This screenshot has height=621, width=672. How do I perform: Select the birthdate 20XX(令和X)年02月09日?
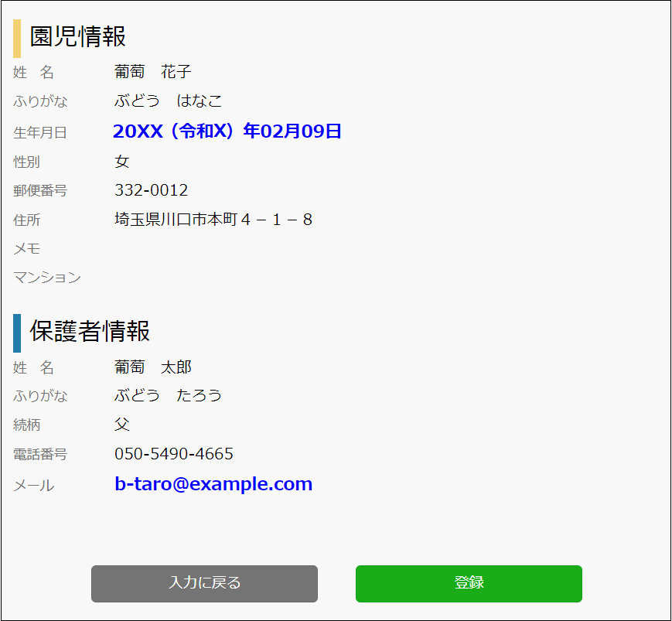[227, 131]
